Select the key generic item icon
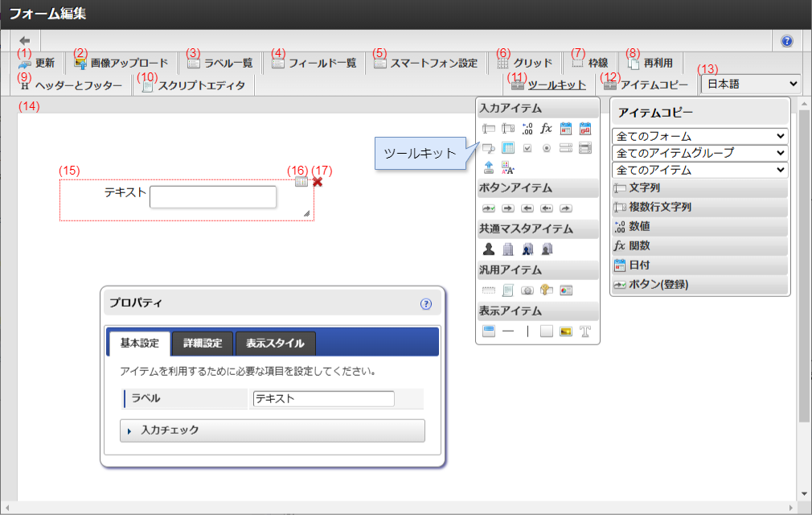The width and height of the screenshot is (812, 515). (x=547, y=290)
